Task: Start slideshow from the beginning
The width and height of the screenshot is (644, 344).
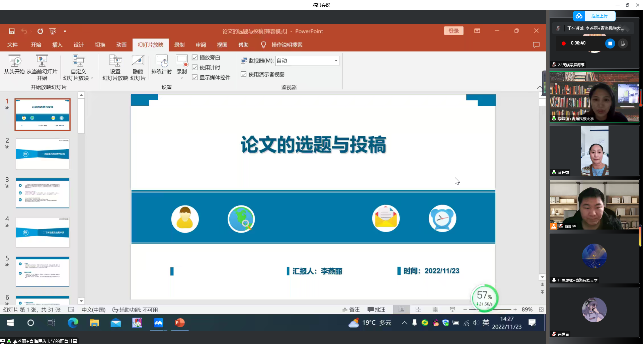Action: 15,66
